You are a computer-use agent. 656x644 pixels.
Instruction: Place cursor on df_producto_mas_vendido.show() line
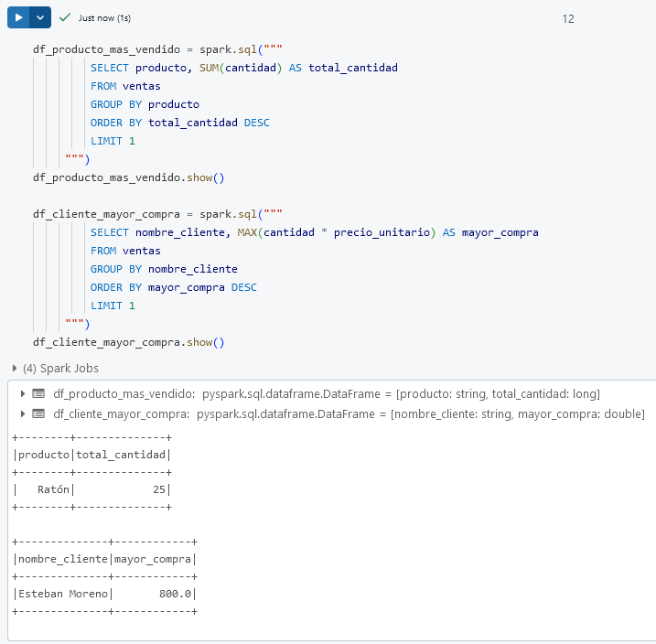[x=128, y=177]
